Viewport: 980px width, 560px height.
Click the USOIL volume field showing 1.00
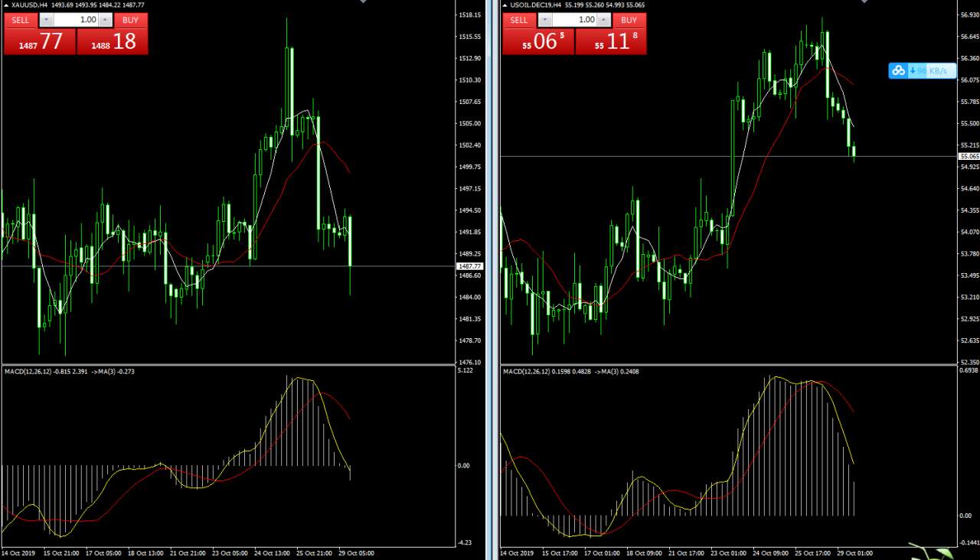pyautogui.click(x=575, y=20)
